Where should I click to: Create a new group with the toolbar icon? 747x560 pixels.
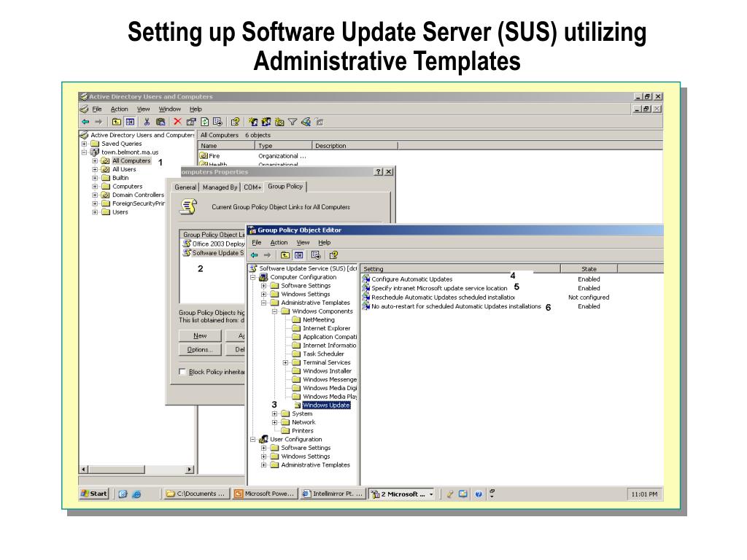[x=266, y=122]
